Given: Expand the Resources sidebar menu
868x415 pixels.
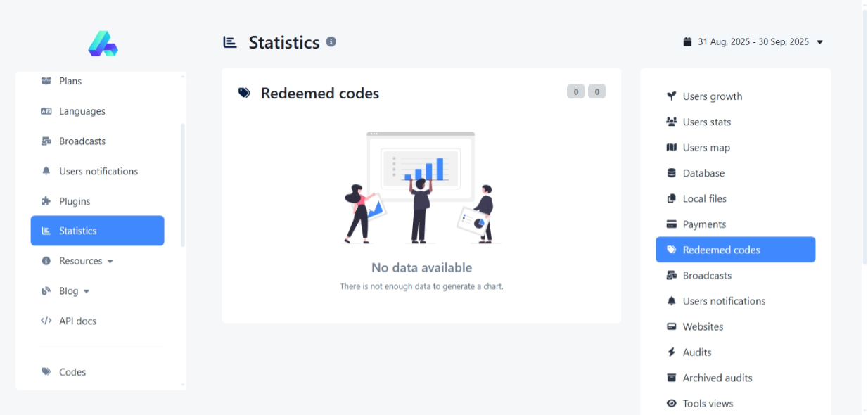Looking at the screenshot, I should pyautogui.click(x=86, y=261).
